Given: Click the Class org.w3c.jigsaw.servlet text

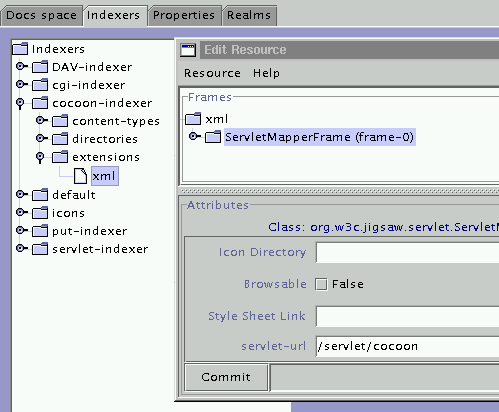Looking at the screenshot, I should [383, 227].
